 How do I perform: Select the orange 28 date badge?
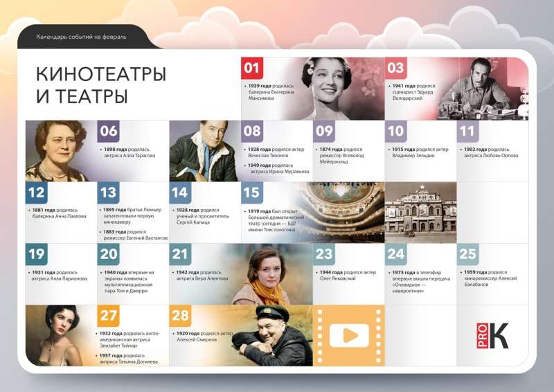180,316
